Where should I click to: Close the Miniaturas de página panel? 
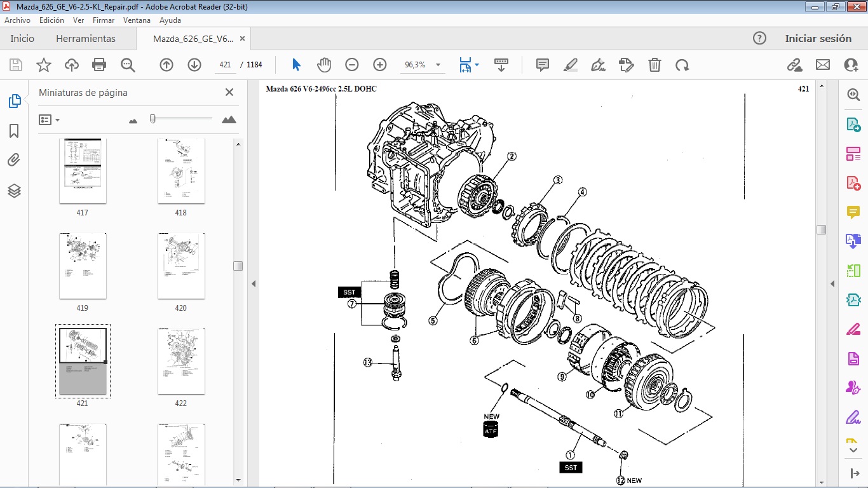tap(229, 92)
